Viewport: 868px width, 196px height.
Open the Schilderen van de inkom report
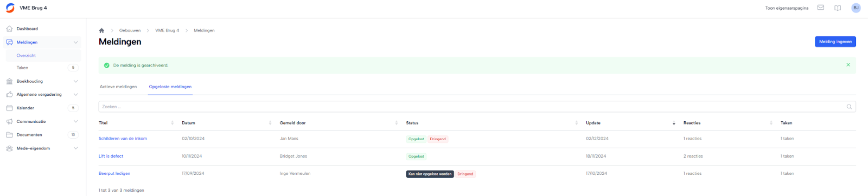[123, 139]
